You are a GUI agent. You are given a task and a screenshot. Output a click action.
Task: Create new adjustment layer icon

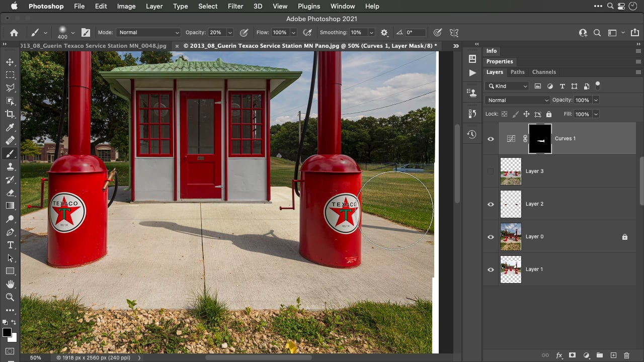pos(586,355)
